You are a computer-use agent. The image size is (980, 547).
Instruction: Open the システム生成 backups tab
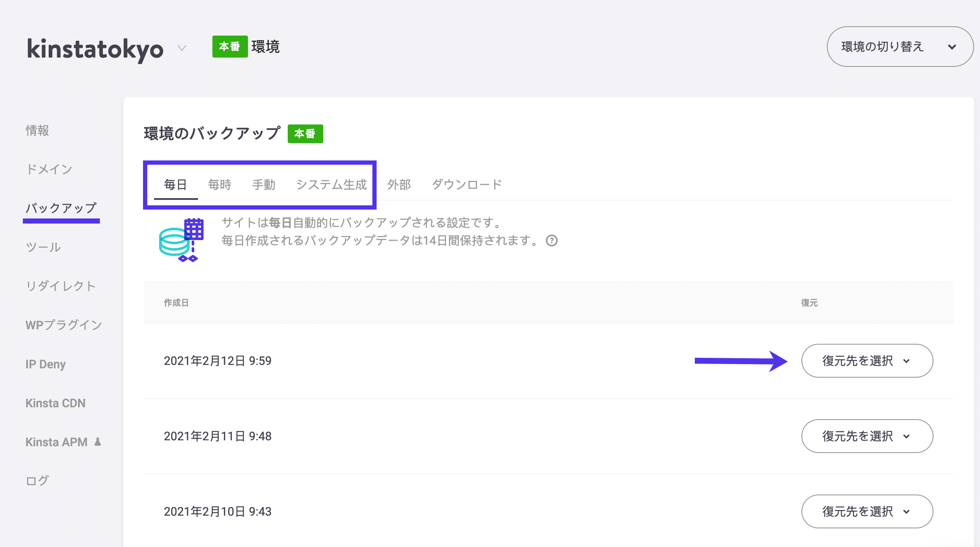(331, 184)
